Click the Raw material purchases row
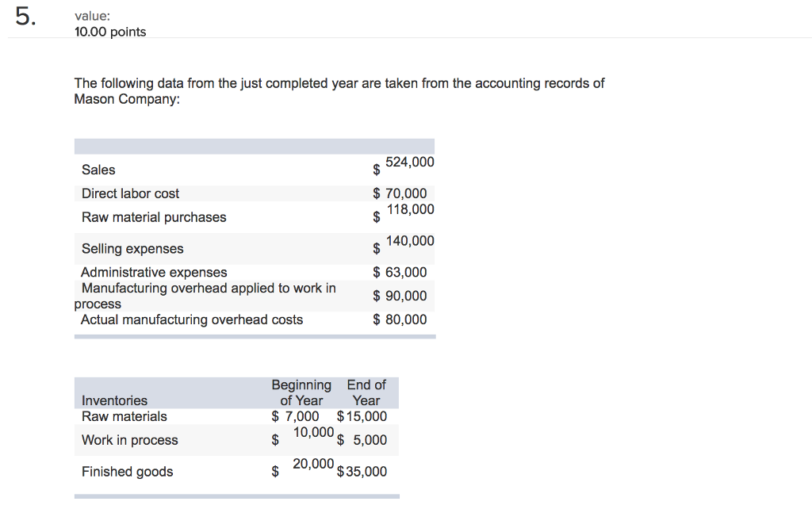 153,216
